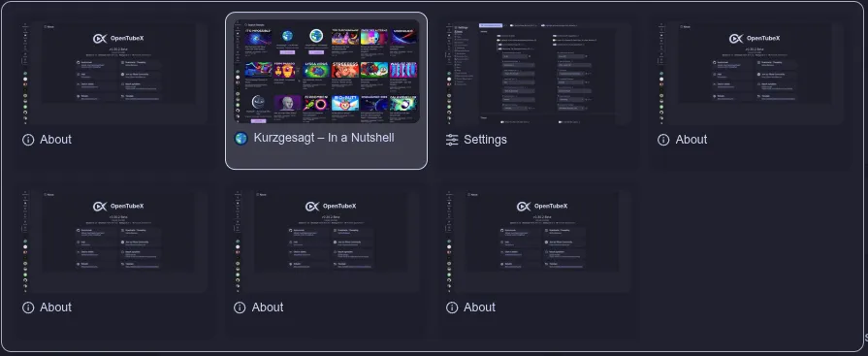The width and height of the screenshot is (868, 356).
Task: Click the info icon of About below Settings
Action: pos(452,307)
